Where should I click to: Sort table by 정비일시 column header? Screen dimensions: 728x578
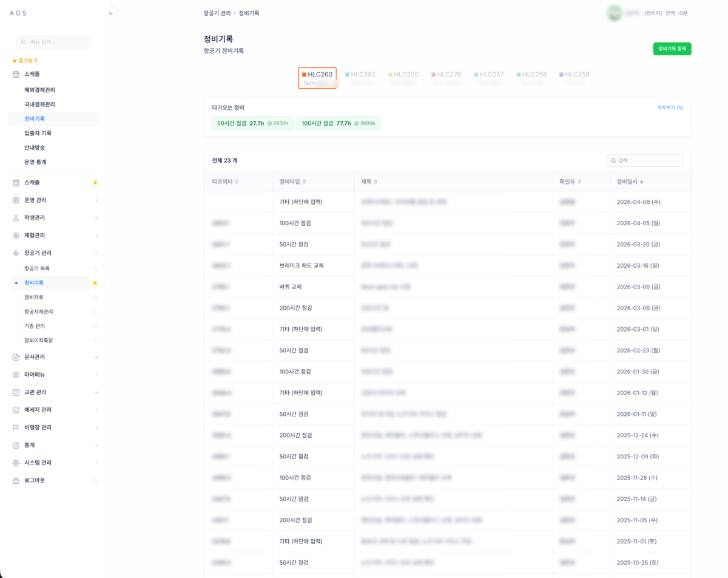point(630,182)
